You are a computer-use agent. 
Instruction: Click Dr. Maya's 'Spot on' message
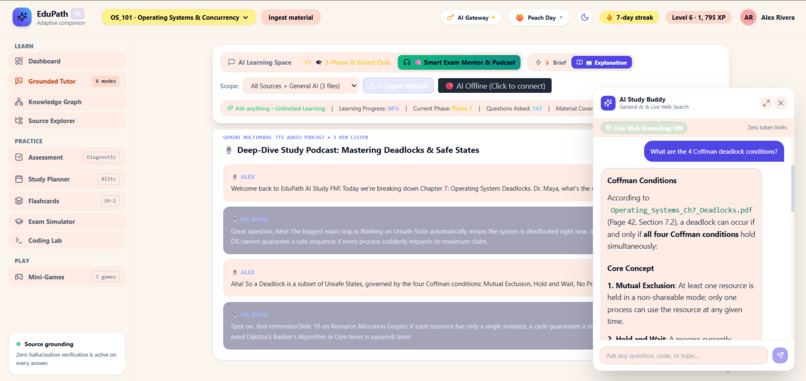tap(409, 325)
